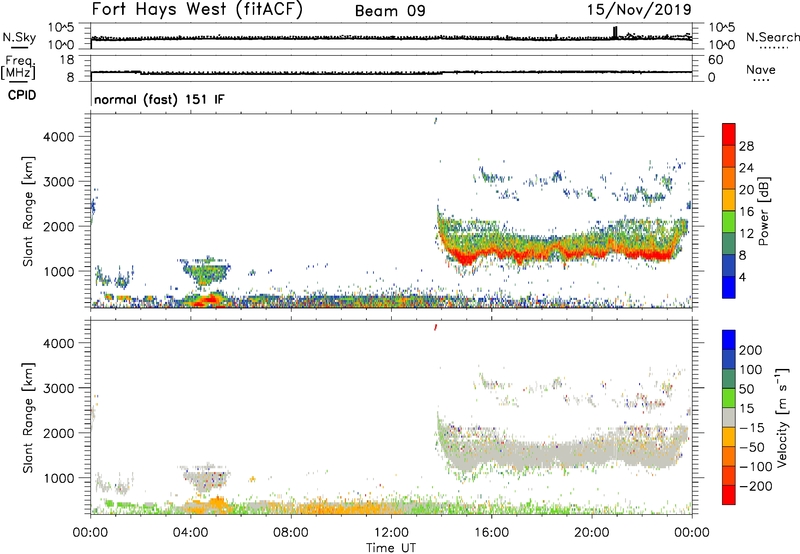Screen dimensions: 800x554
Task: Click the '12:00' time tick label
Action: tap(391, 533)
